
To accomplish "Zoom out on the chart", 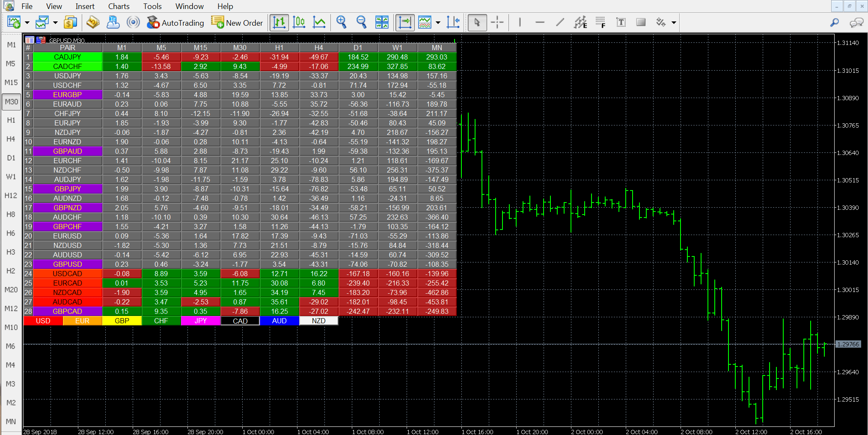I will (361, 22).
